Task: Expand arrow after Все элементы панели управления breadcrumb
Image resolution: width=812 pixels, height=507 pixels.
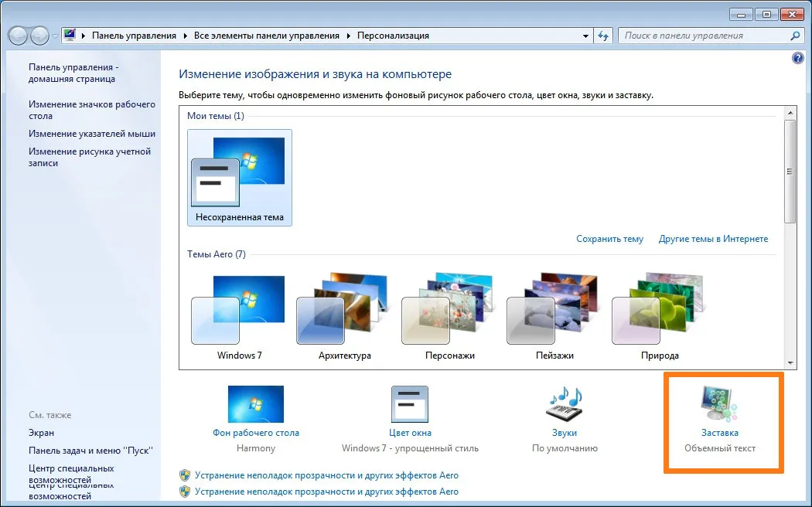Action: [x=348, y=36]
